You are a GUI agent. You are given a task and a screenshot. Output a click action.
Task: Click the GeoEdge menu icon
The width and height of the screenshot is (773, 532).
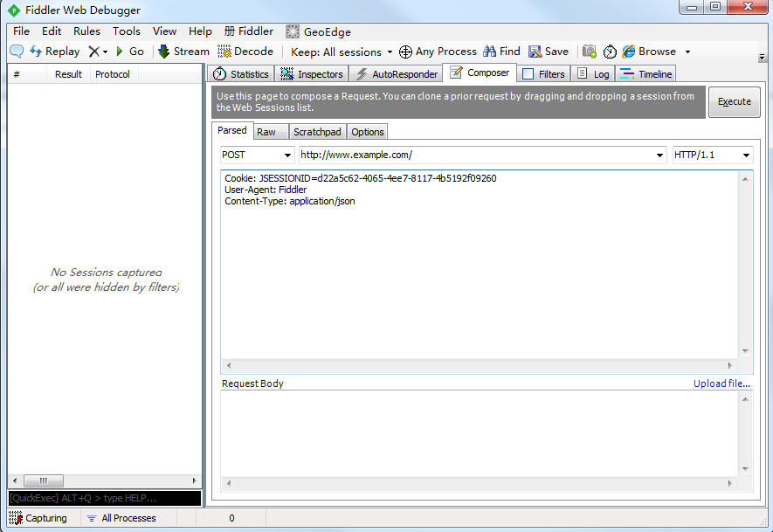click(293, 32)
